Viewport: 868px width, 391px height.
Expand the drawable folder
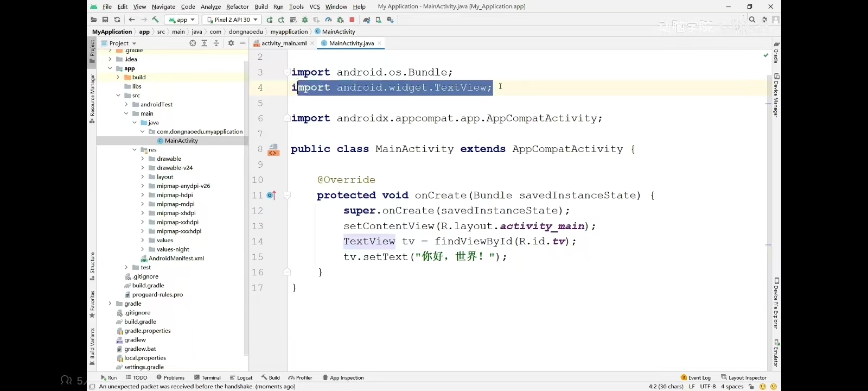pos(143,159)
